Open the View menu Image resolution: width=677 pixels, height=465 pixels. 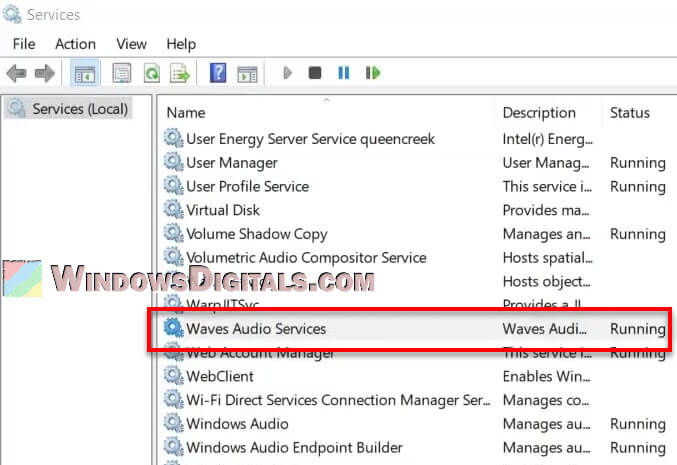pyautogui.click(x=132, y=44)
